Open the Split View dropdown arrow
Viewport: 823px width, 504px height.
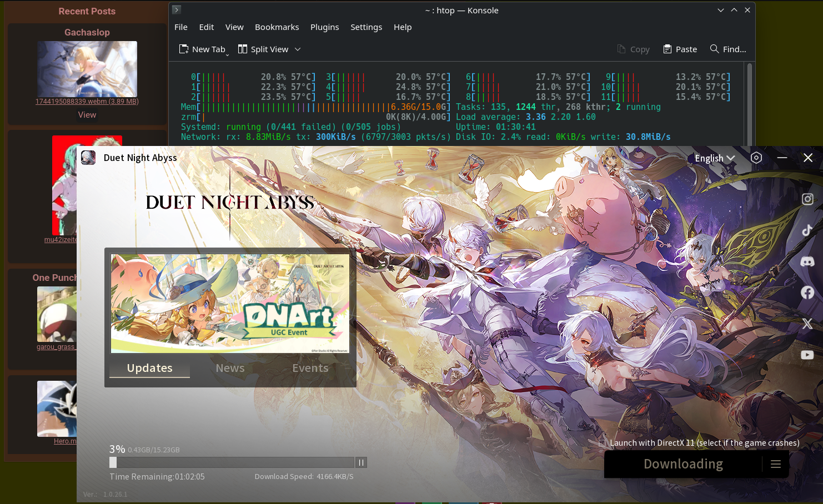(x=298, y=49)
